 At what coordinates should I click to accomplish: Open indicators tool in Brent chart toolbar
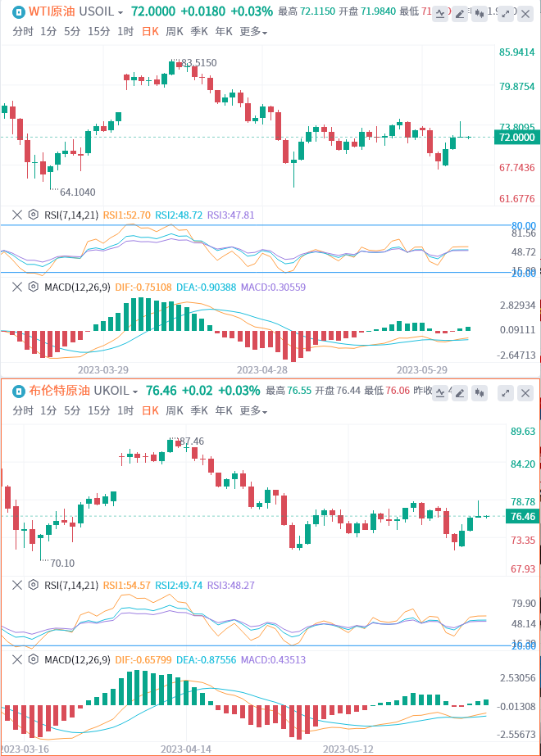click(440, 393)
